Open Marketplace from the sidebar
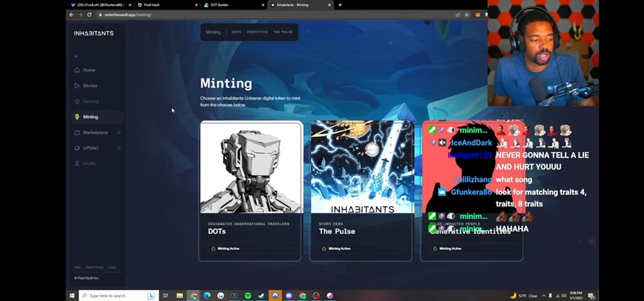 (x=91, y=132)
